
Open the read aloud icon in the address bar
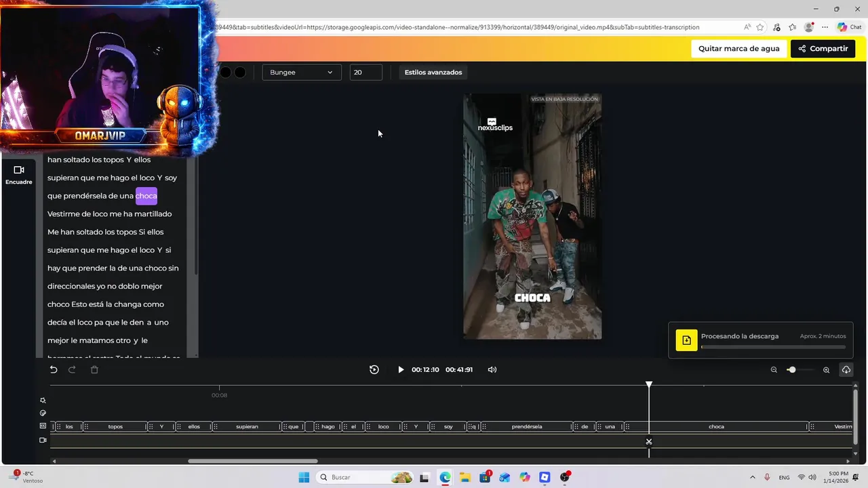click(x=747, y=27)
